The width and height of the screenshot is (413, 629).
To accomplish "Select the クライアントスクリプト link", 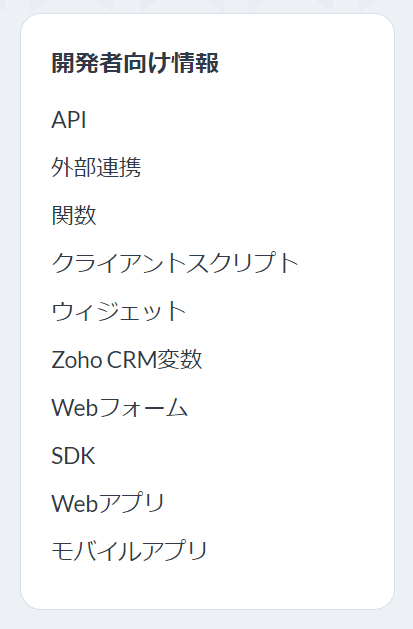I will click(x=175, y=263).
